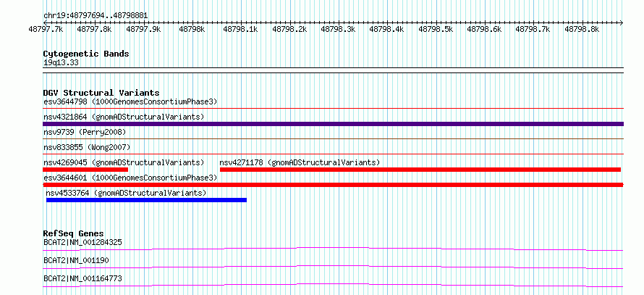Click the short red nsv4269045 variant bar

pos(85,170)
